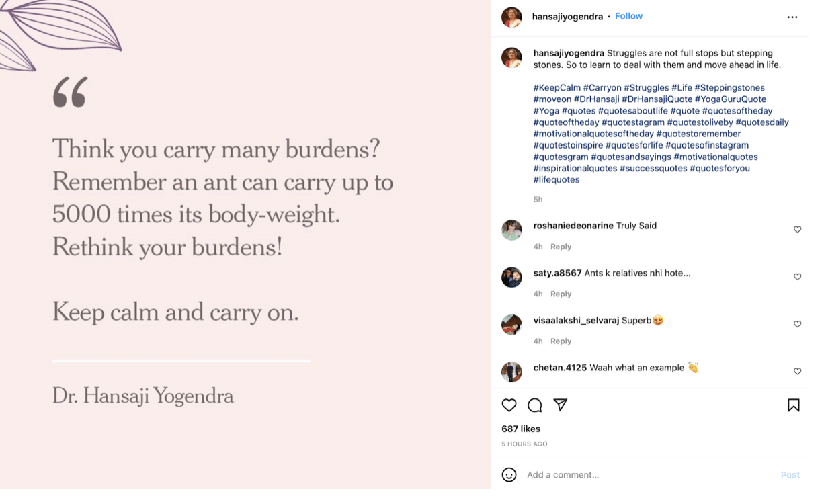Open roshaniedeonarine's profile avatar

pos(511,230)
